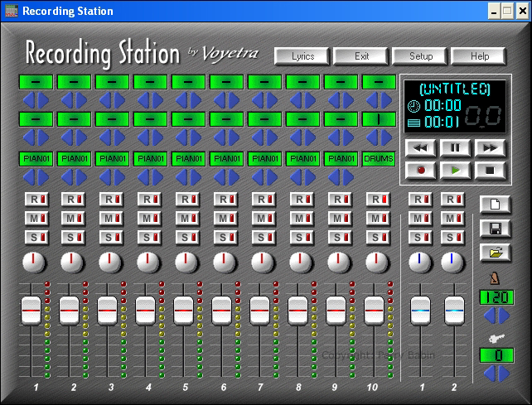Stop playback with the black square button
The width and height of the screenshot is (532, 405).
[490, 171]
